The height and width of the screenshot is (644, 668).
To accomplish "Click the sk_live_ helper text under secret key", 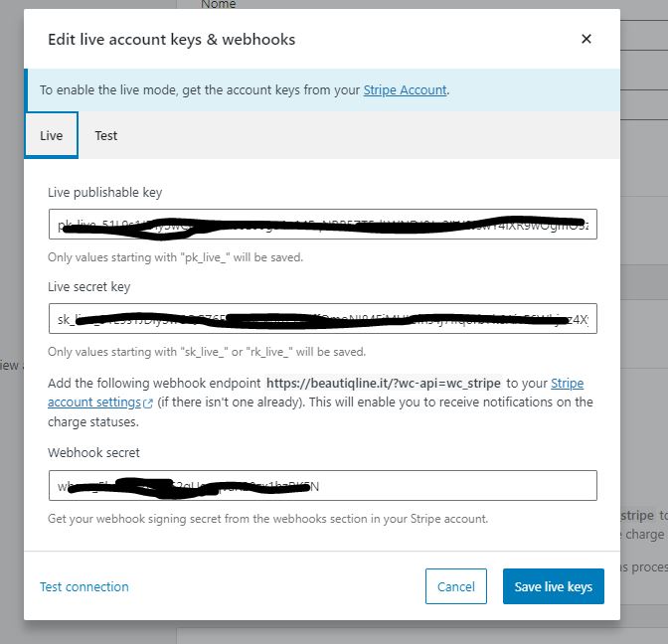I will pos(207,352).
